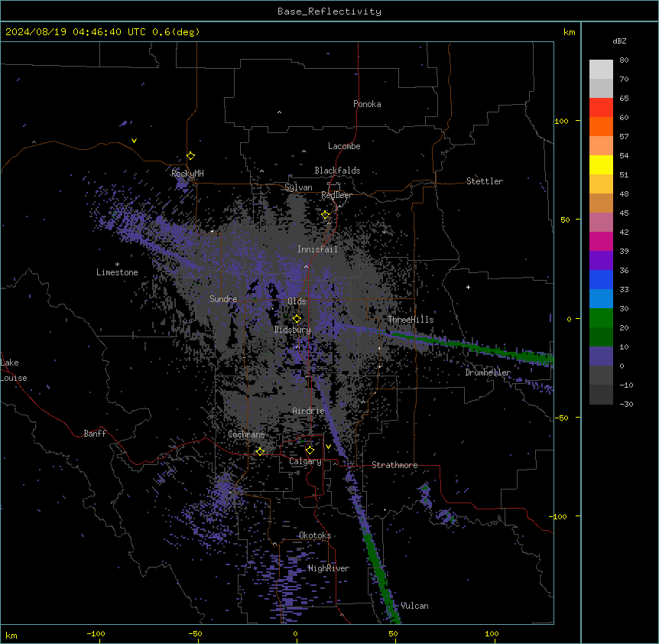Select the yellow 51-54 dBZ legend swatch
Screen dimensions: 659x644
click(601, 164)
